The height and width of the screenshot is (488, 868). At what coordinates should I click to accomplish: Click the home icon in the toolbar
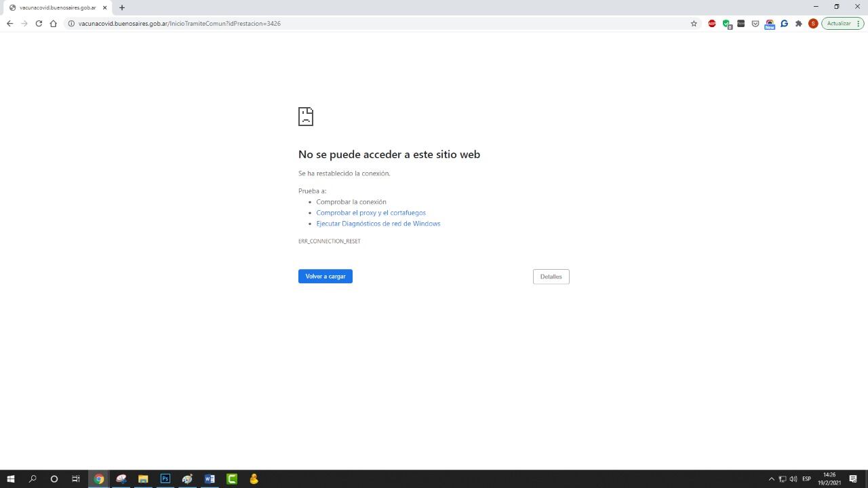53,24
